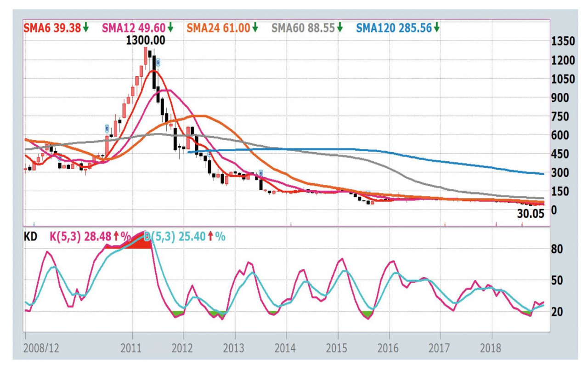Screen dimensions: 588x376
Task: Select the SMA60 88.55 legend label
Action: 304,28
